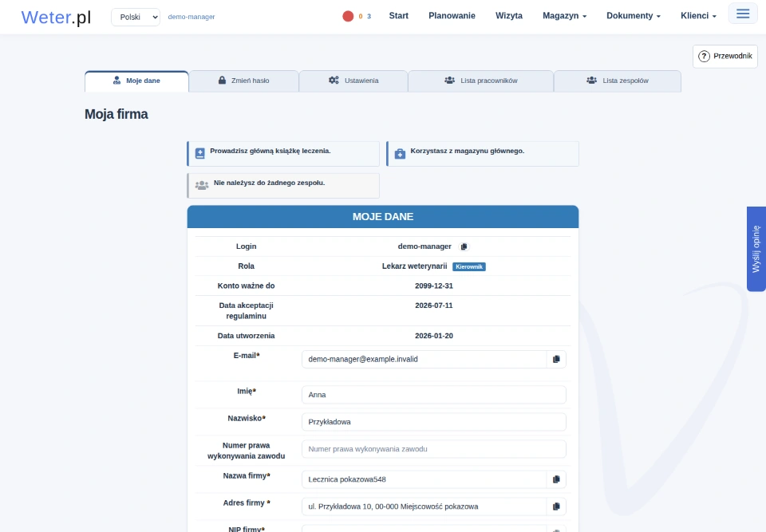Screen dimensions: 766x532
Task: Open the Polski language dropdown
Action: (136, 17)
